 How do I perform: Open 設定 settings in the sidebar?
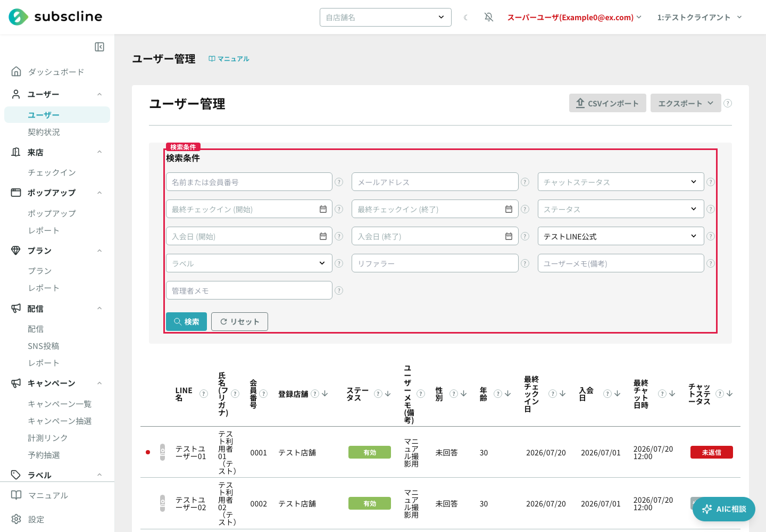click(x=36, y=519)
